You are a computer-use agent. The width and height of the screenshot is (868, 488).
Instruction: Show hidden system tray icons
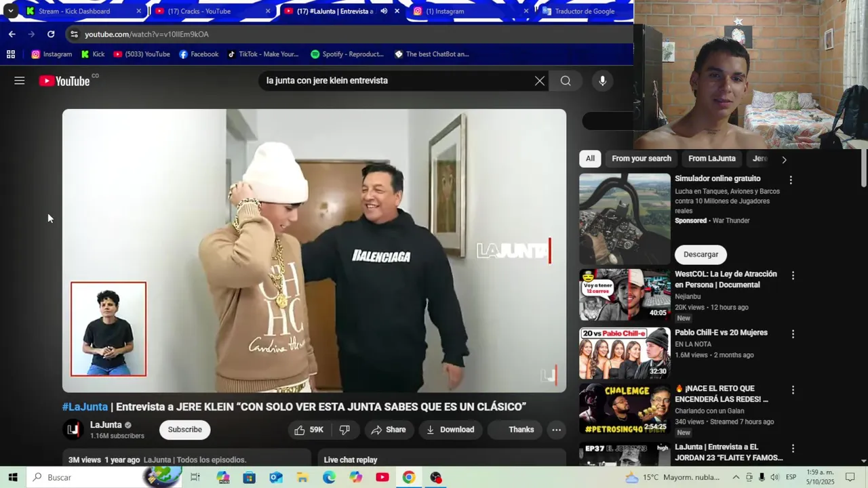point(736,477)
